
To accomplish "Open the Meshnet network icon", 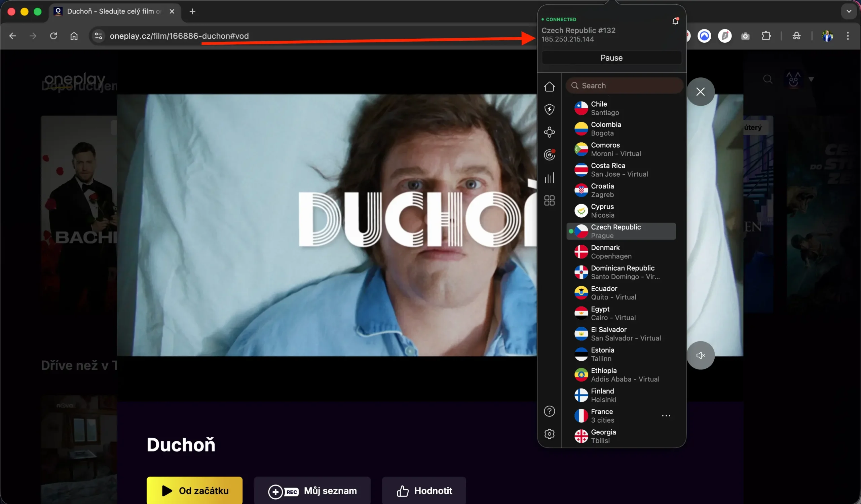I will click(550, 132).
